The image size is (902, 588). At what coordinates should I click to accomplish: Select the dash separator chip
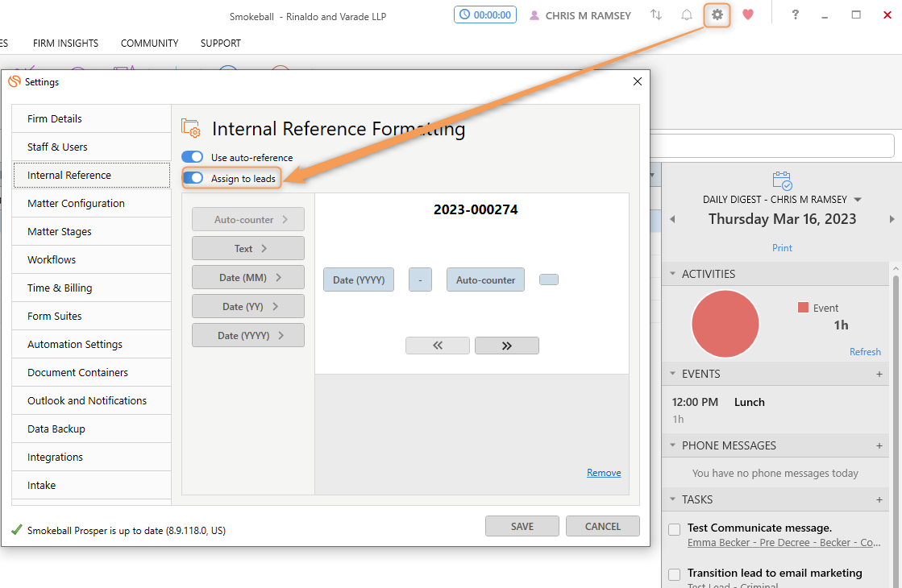tap(421, 280)
